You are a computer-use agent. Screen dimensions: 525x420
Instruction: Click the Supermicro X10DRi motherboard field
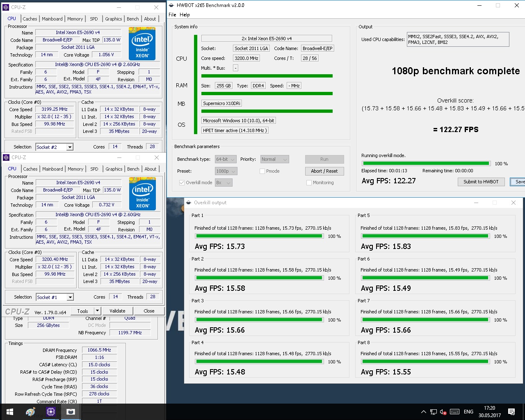click(221, 103)
